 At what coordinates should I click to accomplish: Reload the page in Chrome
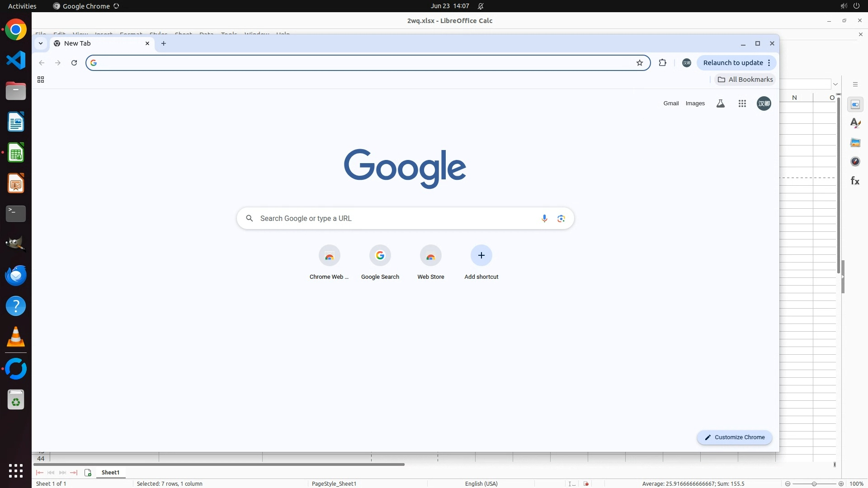pos(74,63)
